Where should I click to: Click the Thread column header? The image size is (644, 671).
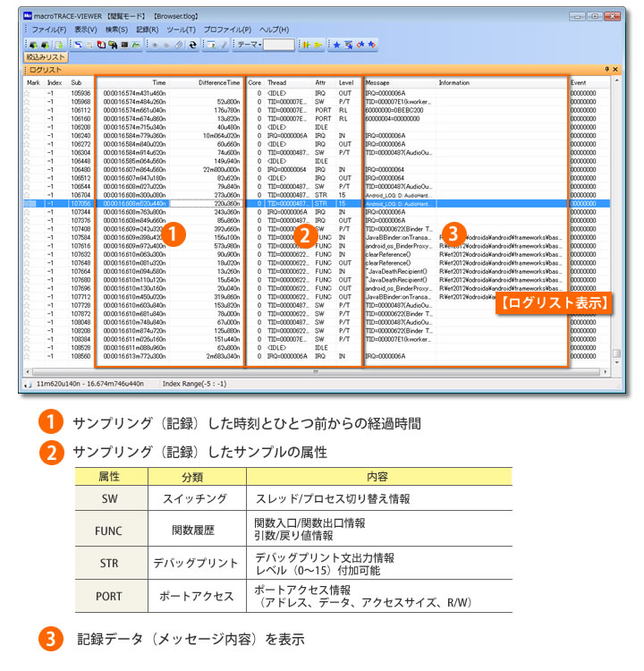coord(289,82)
